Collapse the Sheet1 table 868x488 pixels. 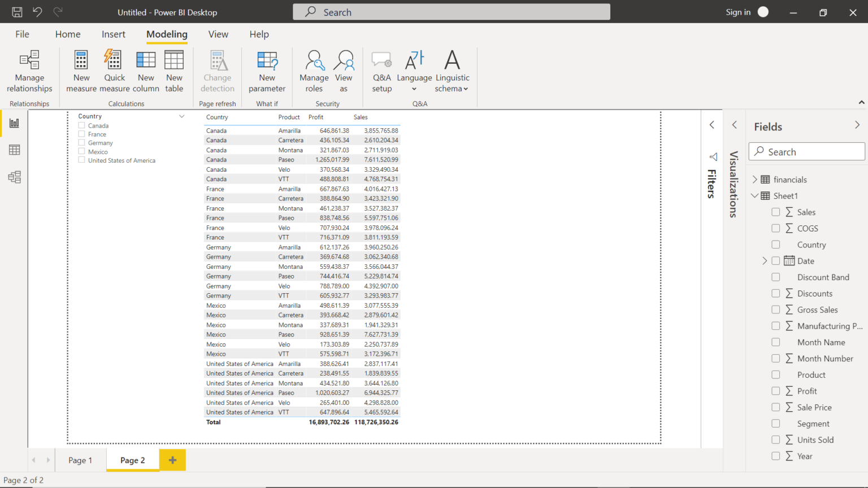point(755,195)
